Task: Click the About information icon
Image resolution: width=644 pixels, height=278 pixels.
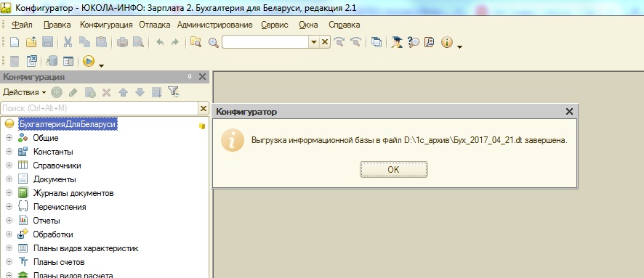Action: [x=447, y=42]
